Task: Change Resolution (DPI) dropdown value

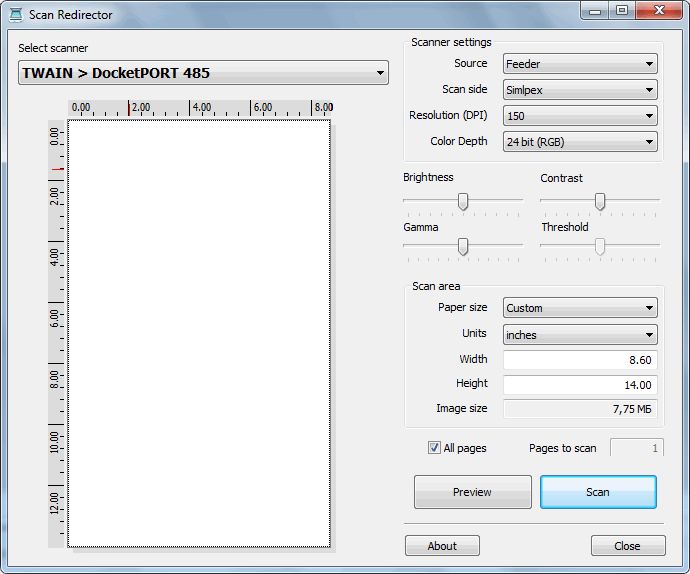Action: 580,116
